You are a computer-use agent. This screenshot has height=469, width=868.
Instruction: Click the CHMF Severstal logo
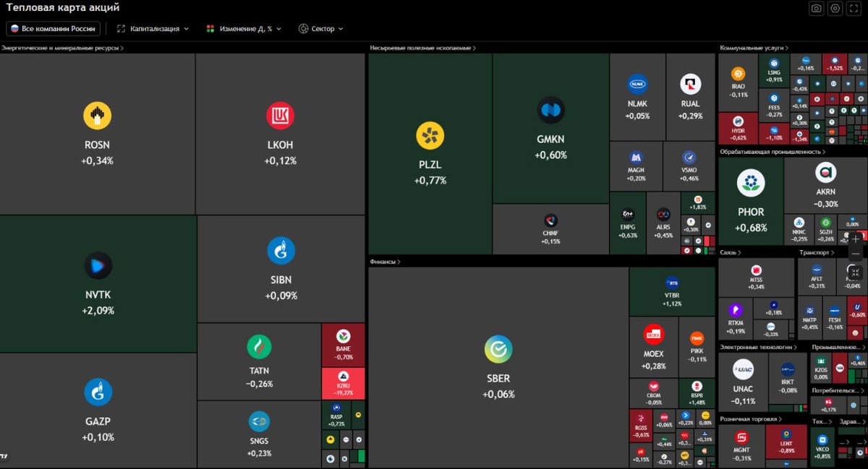(550, 221)
